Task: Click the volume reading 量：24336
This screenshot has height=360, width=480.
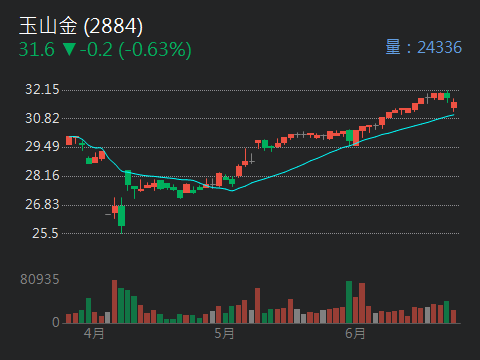Action: pyautogui.click(x=424, y=47)
